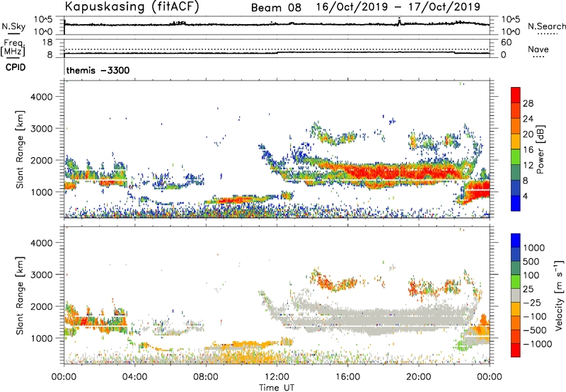
Task: Click the 'CPID' label
Action: (x=15, y=67)
